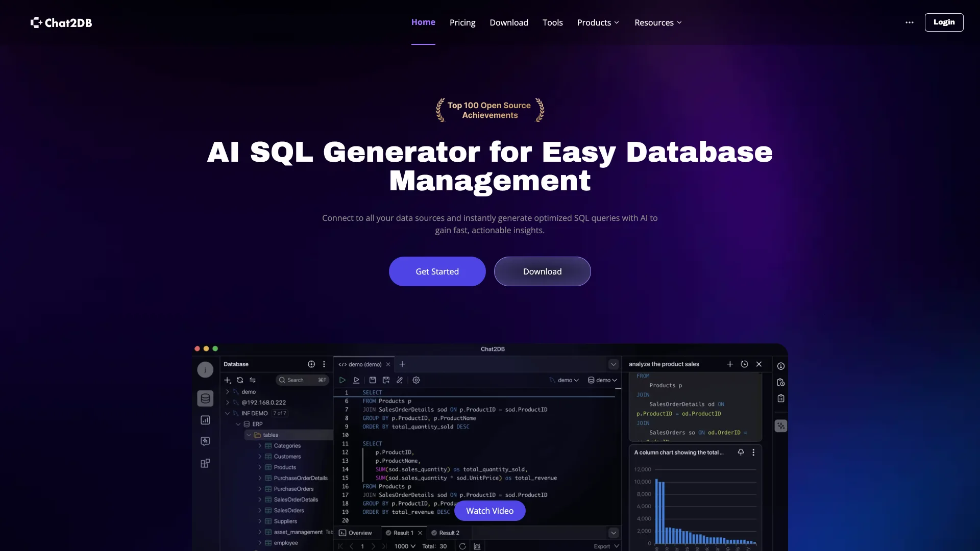The height and width of the screenshot is (551, 980).
Task: Click the Login button
Action: tap(944, 22)
